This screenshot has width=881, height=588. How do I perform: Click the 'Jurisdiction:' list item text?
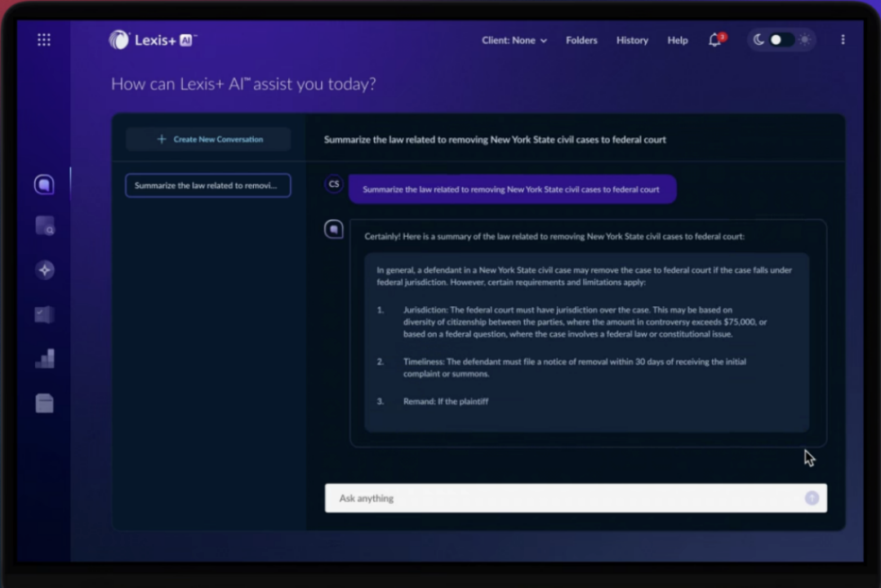[585, 322]
